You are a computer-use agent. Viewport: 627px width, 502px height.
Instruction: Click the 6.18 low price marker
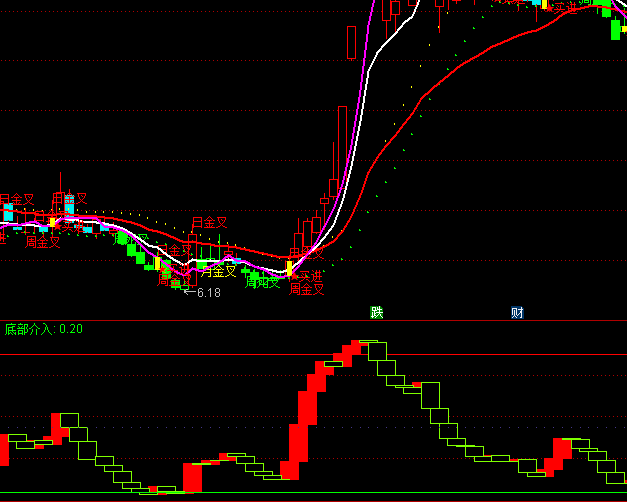point(208,293)
